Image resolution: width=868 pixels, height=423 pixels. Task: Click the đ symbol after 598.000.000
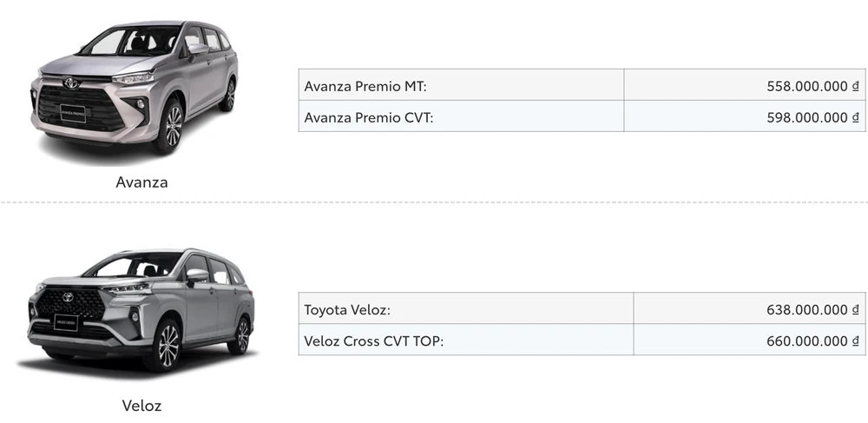[855, 117]
